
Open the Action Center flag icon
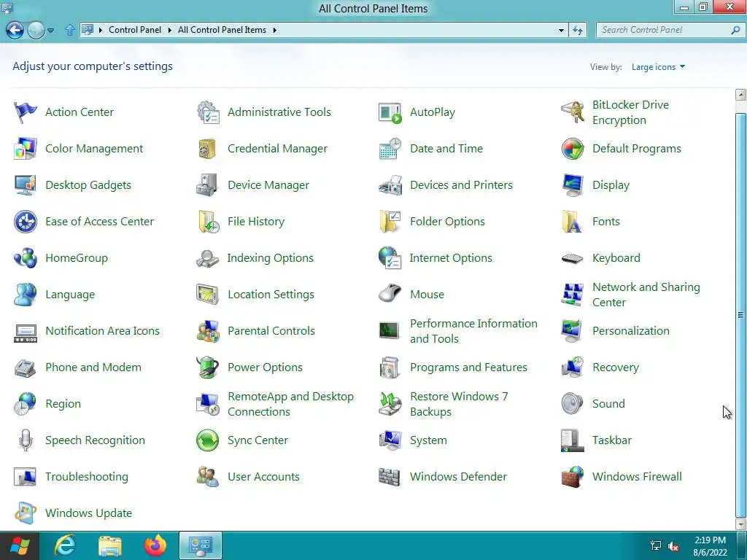point(26,112)
